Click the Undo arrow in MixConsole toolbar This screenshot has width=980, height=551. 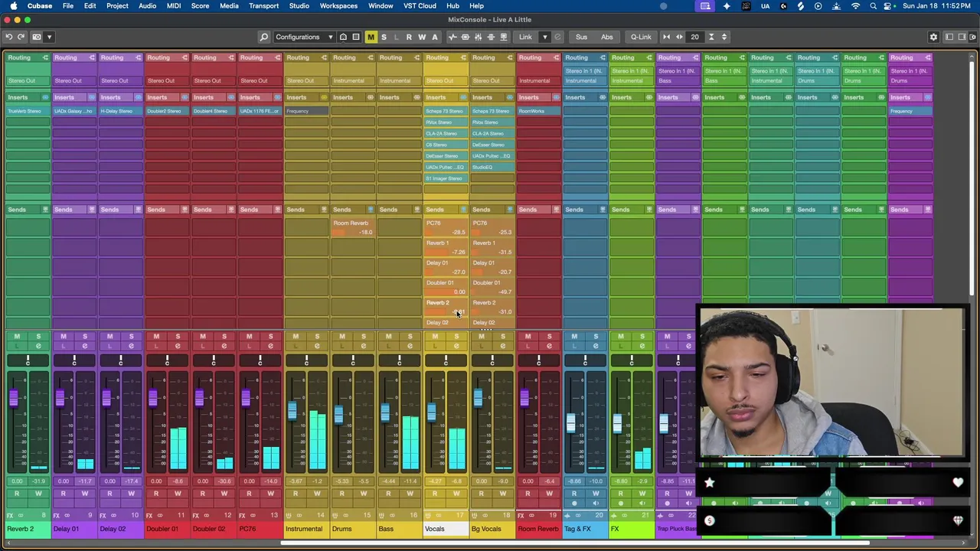pyautogui.click(x=8, y=37)
